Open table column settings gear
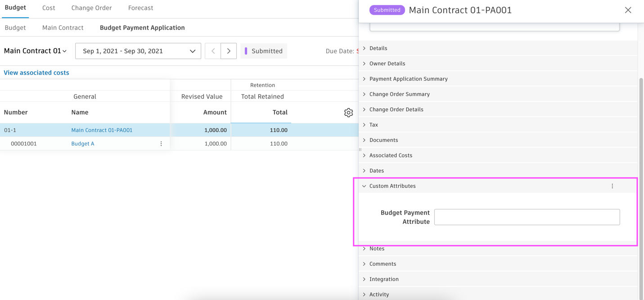 [348, 113]
